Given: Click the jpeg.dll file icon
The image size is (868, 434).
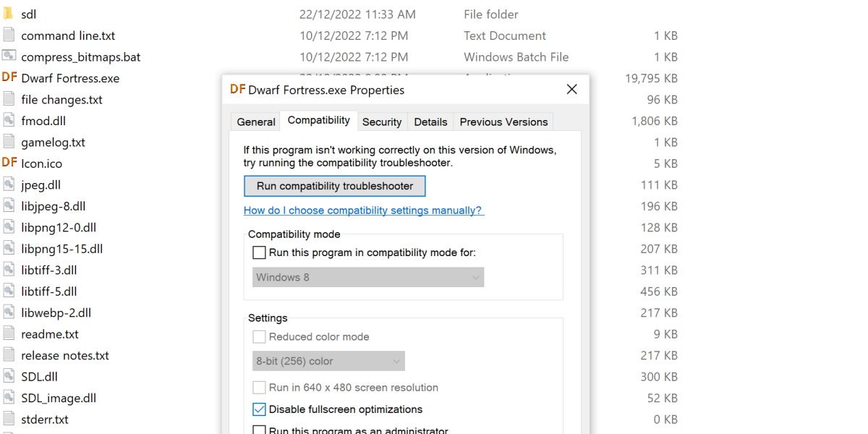Looking at the screenshot, I should coord(9,184).
